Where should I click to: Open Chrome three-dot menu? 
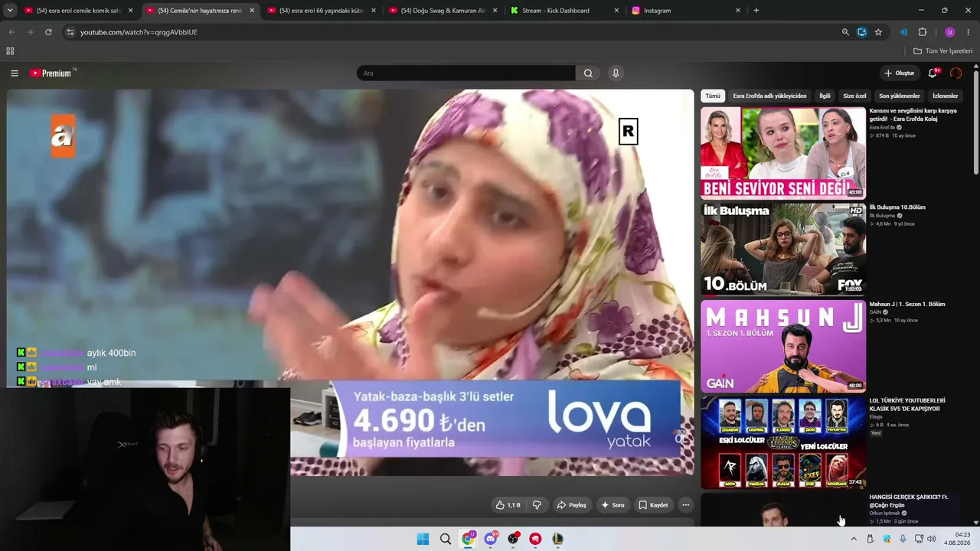(x=969, y=32)
